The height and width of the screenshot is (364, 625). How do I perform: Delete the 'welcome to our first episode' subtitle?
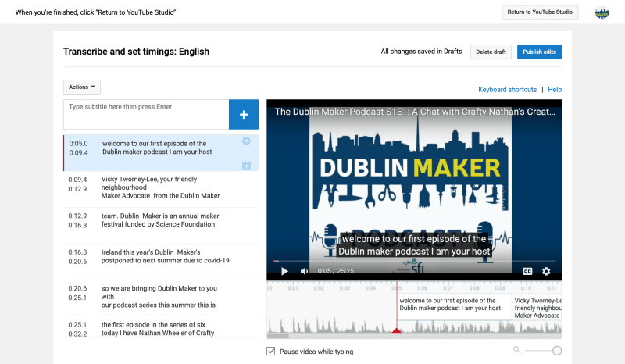pos(246,141)
